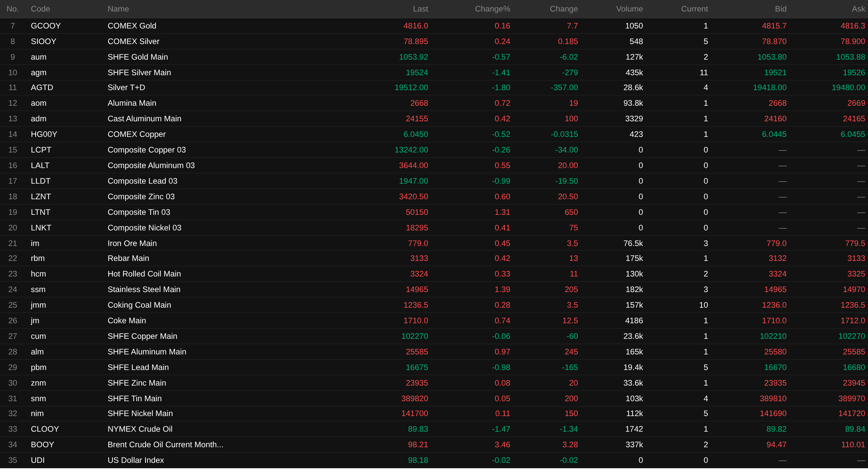Open Brent Crude Oil Current Month entry
Image resolution: width=868 pixels, height=473 pixels.
[165, 445]
